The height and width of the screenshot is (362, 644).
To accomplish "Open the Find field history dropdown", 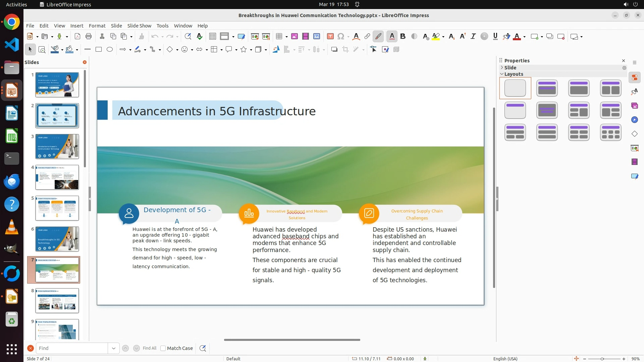I will [x=114, y=348].
